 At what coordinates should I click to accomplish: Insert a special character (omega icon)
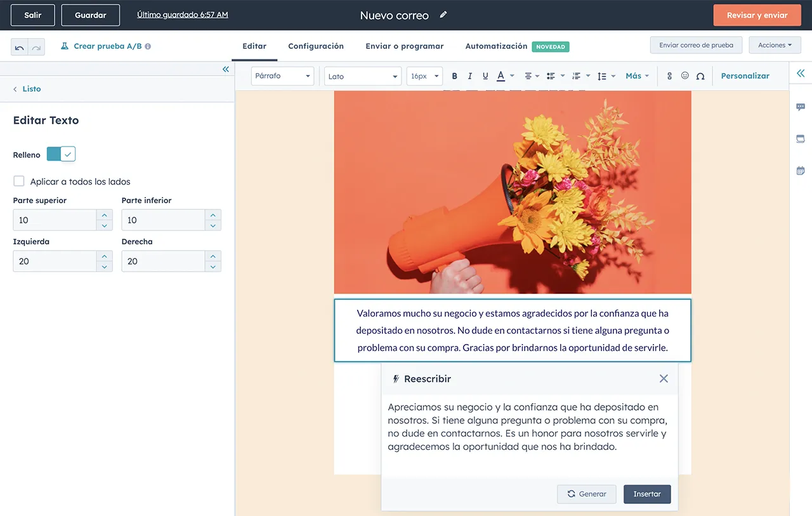[700, 76]
